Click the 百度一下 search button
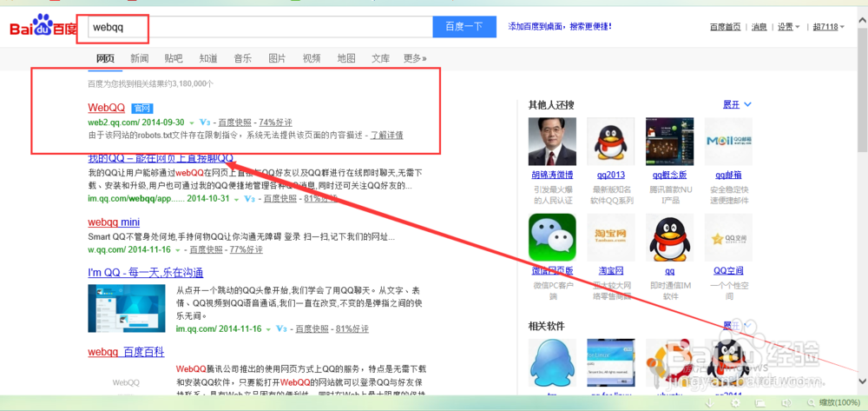 (464, 27)
